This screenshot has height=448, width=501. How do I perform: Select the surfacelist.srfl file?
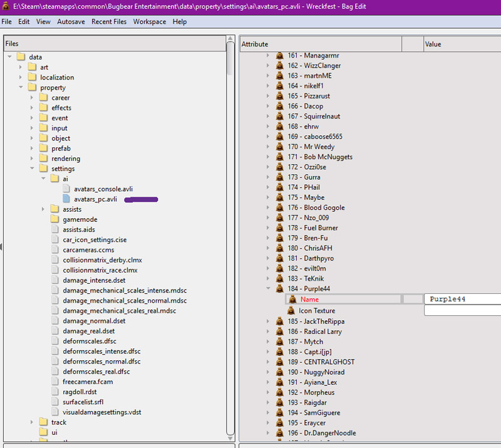click(83, 402)
